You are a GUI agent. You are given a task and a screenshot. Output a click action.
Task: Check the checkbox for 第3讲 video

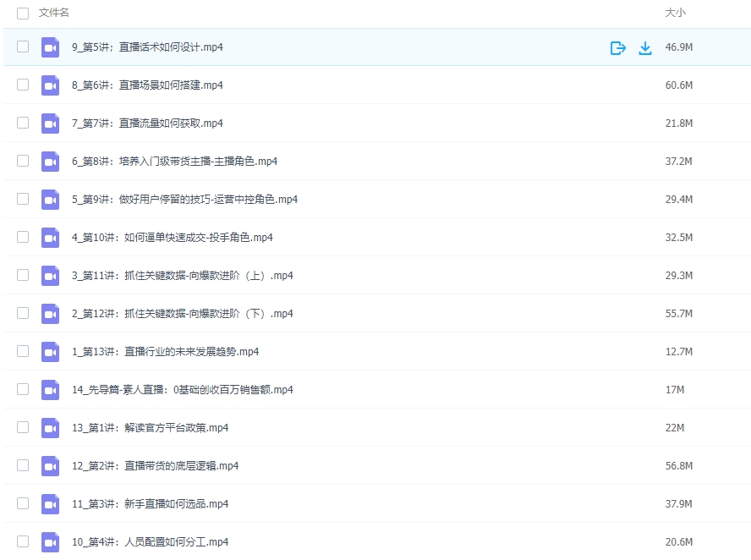tap(23, 503)
